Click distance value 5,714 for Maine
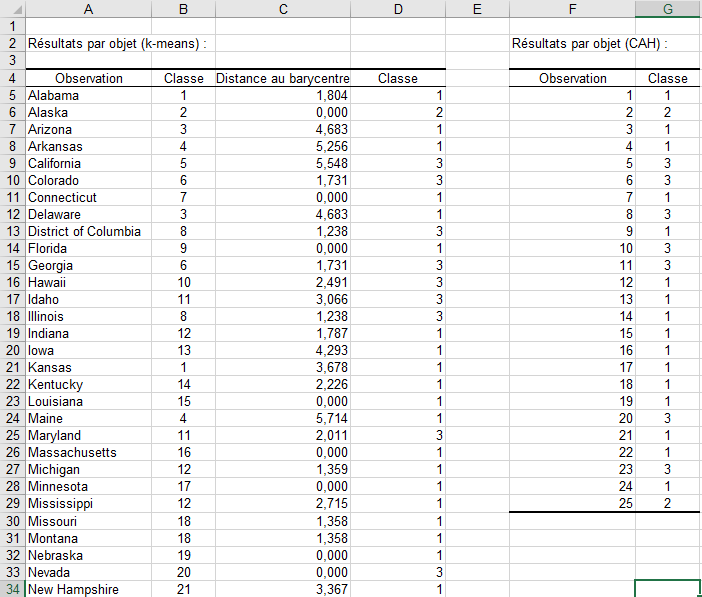Image resolution: width=702 pixels, height=597 pixels. pos(283,419)
